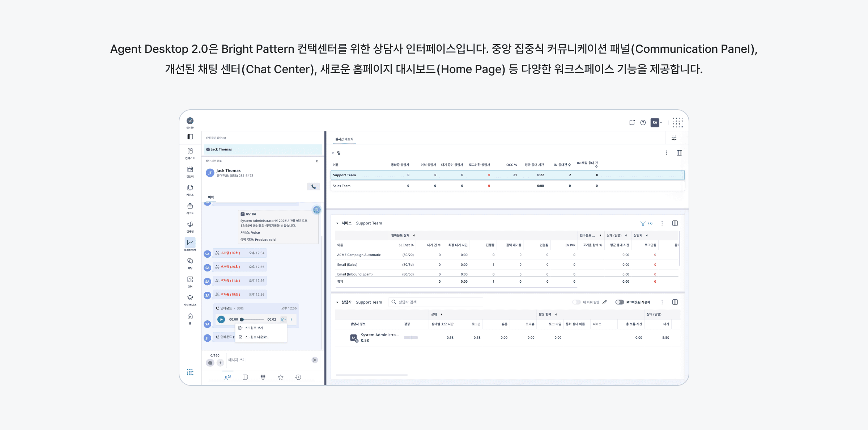Open the 컨택스트 sidebar icon
868x430 pixels.
(x=190, y=151)
